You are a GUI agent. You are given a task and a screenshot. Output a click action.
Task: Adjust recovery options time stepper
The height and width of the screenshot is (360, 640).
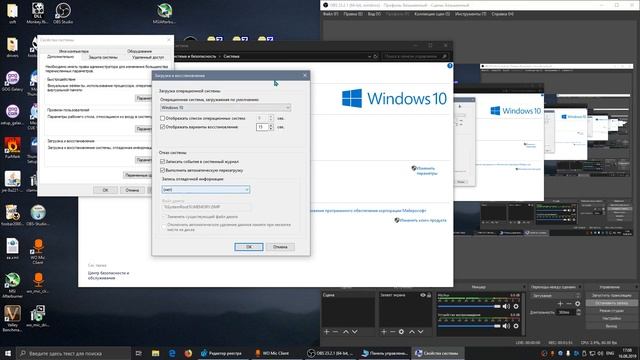coord(271,127)
